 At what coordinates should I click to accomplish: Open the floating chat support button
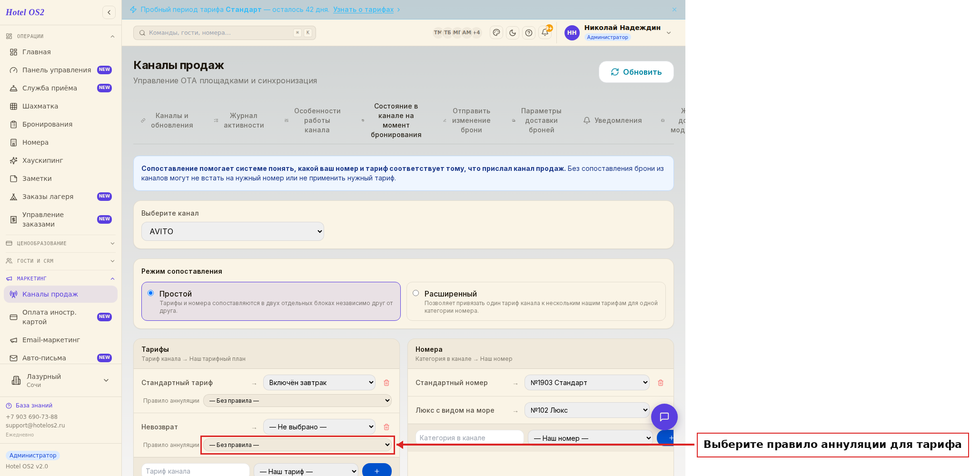pos(664,417)
